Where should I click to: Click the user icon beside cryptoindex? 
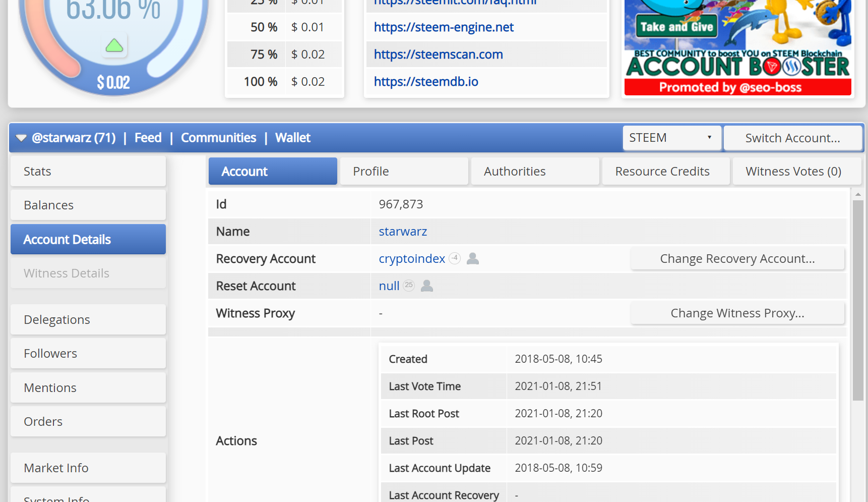472,259
